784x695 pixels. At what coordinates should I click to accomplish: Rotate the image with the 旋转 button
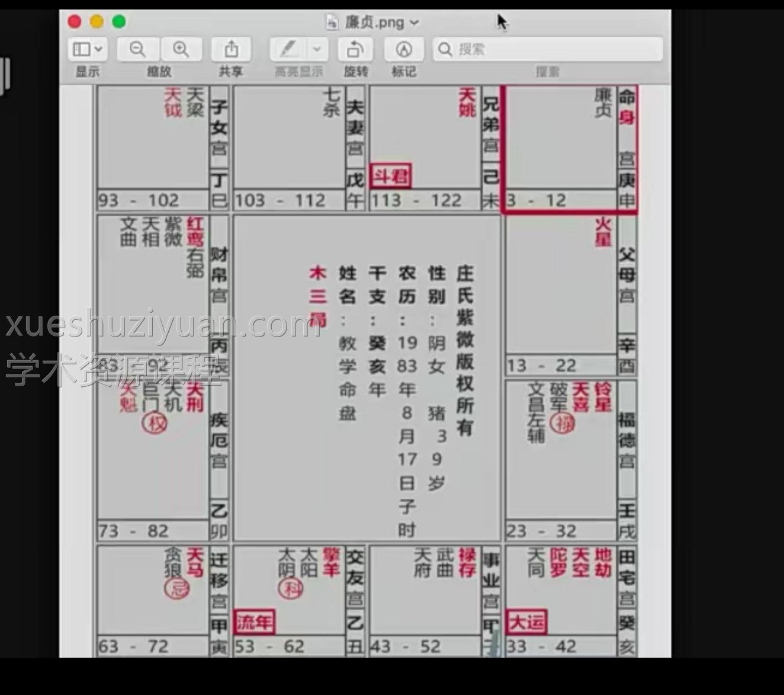[355, 49]
